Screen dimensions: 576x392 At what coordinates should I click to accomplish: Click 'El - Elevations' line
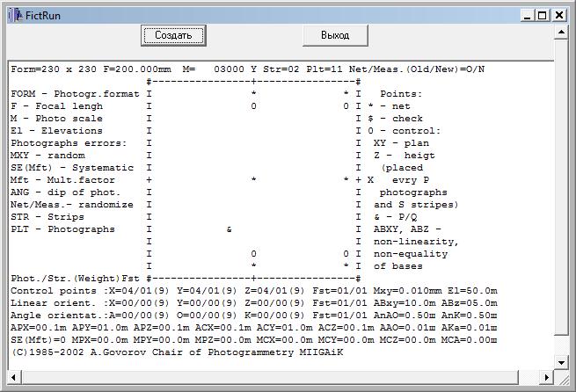(56, 131)
